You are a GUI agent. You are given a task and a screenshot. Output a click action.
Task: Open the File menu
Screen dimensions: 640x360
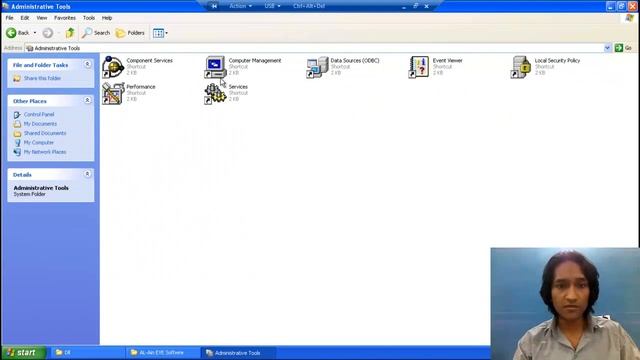pos(9,18)
